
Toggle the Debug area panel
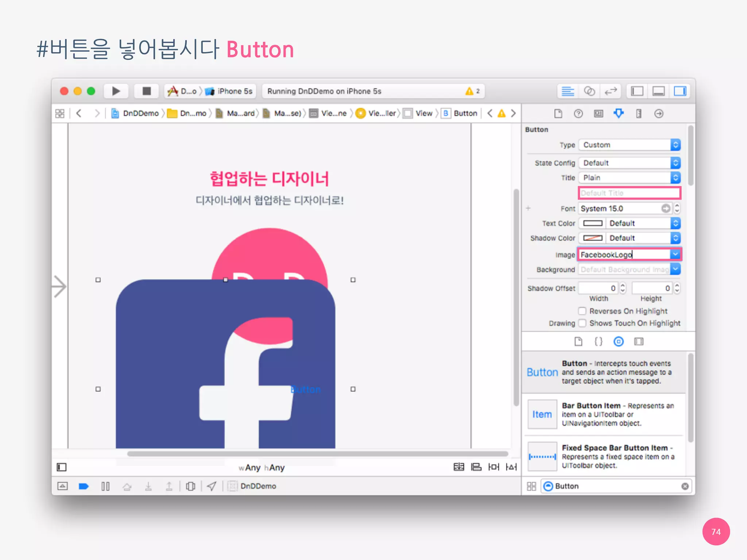point(658,91)
